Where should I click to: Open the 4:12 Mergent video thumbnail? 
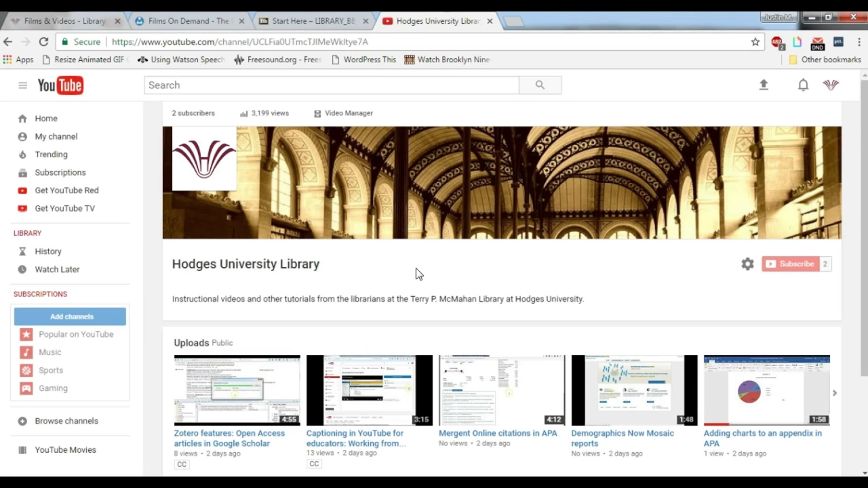tap(502, 390)
